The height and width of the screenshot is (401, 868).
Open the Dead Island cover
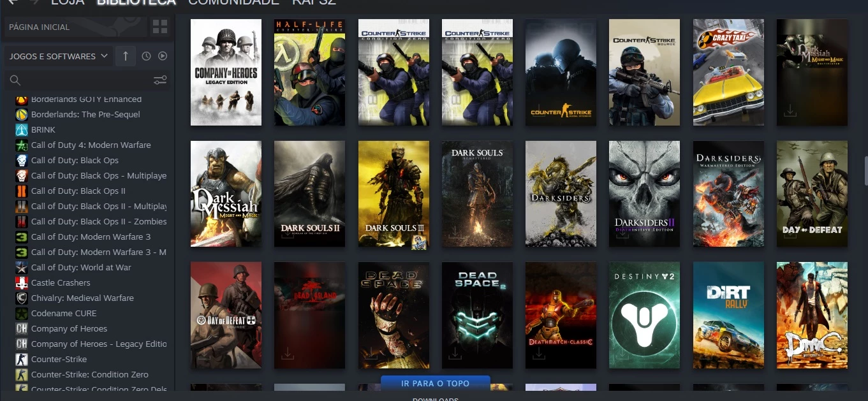309,315
